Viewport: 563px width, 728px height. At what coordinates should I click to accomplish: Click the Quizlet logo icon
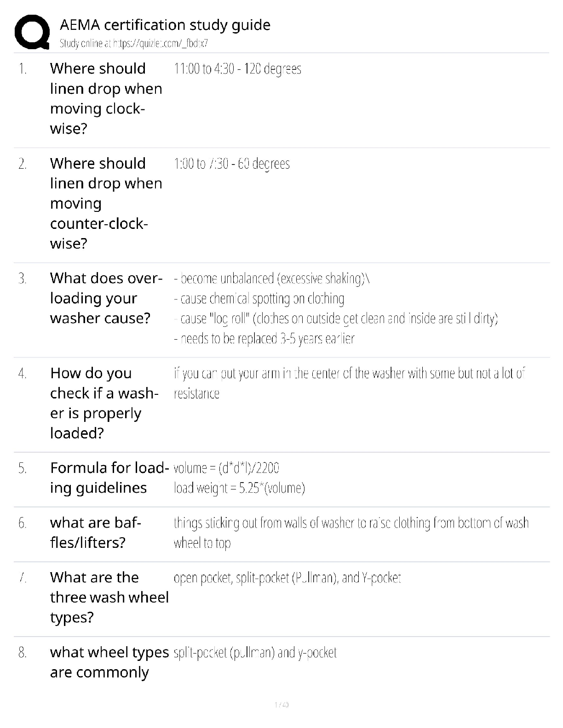pyautogui.click(x=32, y=32)
